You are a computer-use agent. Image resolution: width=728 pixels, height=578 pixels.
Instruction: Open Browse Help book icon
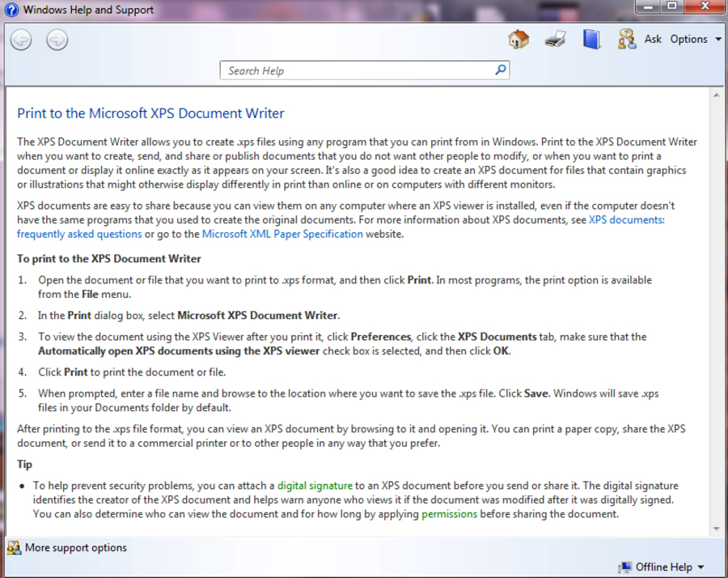pyautogui.click(x=592, y=39)
